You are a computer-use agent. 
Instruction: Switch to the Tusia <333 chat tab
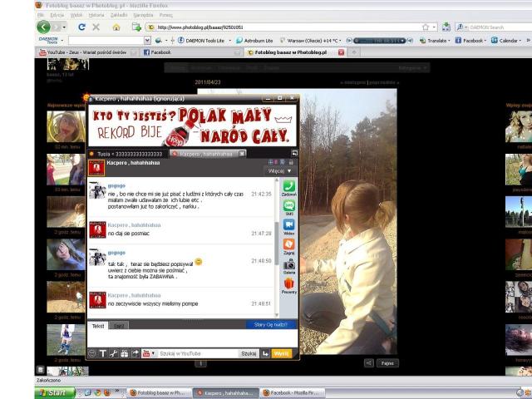[x=127, y=154]
